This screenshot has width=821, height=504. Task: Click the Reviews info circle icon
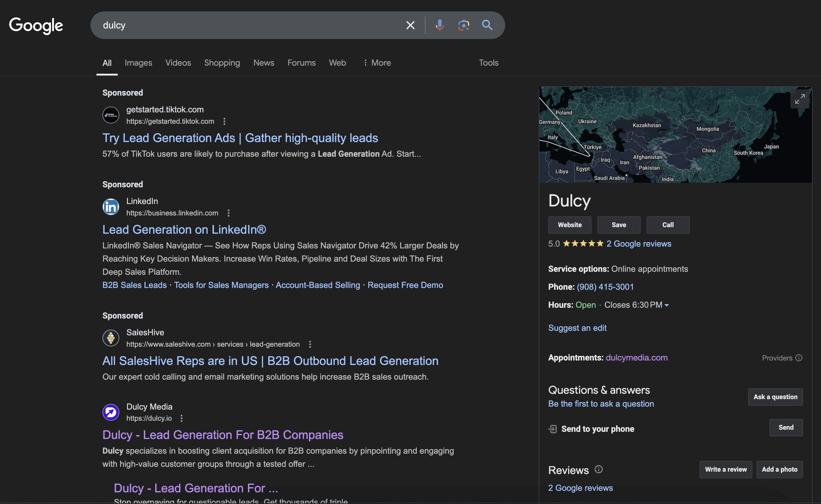click(x=599, y=469)
